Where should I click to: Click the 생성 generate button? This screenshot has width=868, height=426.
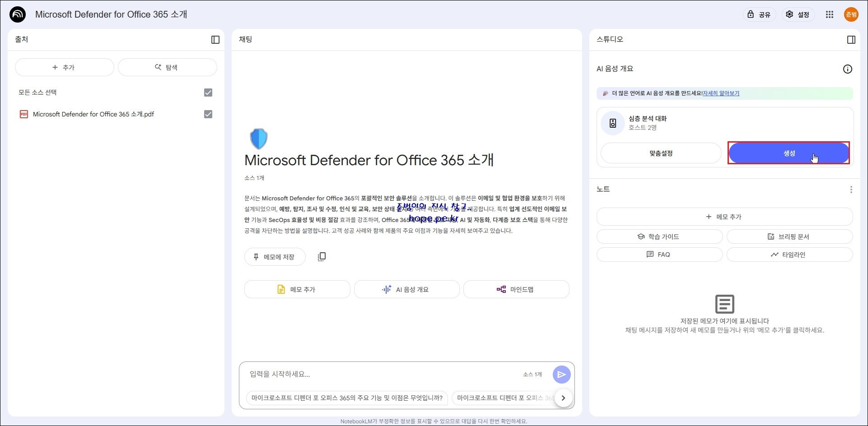pyautogui.click(x=789, y=153)
